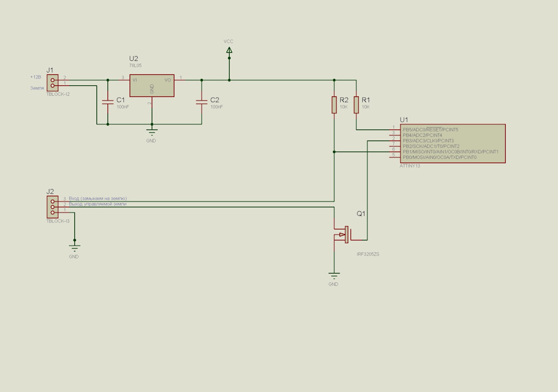Click the 'Земля' label at J1
558x392 pixels.
(x=37, y=88)
